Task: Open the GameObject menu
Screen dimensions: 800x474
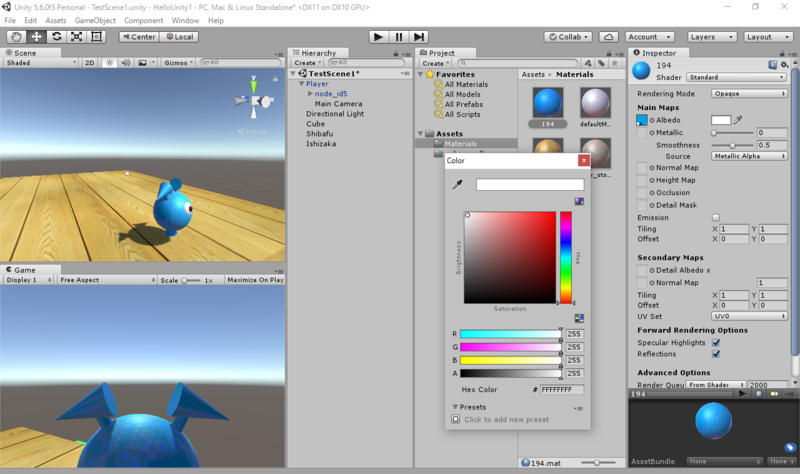Action: coord(95,20)
